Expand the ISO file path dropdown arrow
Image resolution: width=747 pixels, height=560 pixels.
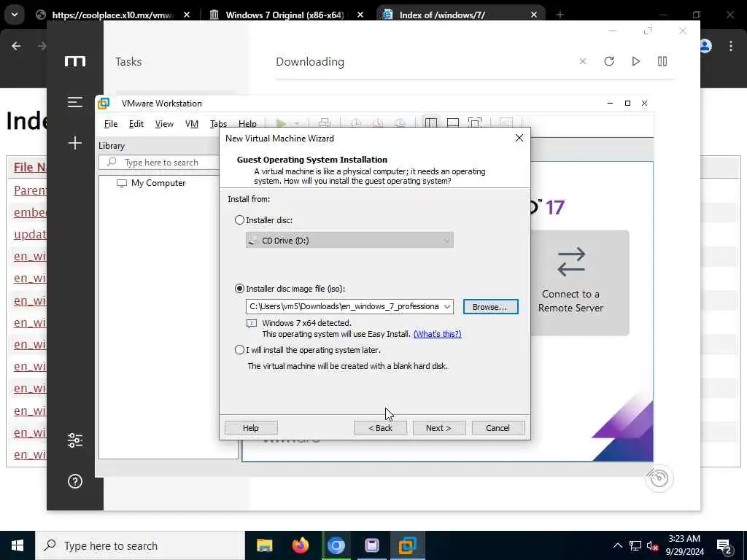click(447, 307)
